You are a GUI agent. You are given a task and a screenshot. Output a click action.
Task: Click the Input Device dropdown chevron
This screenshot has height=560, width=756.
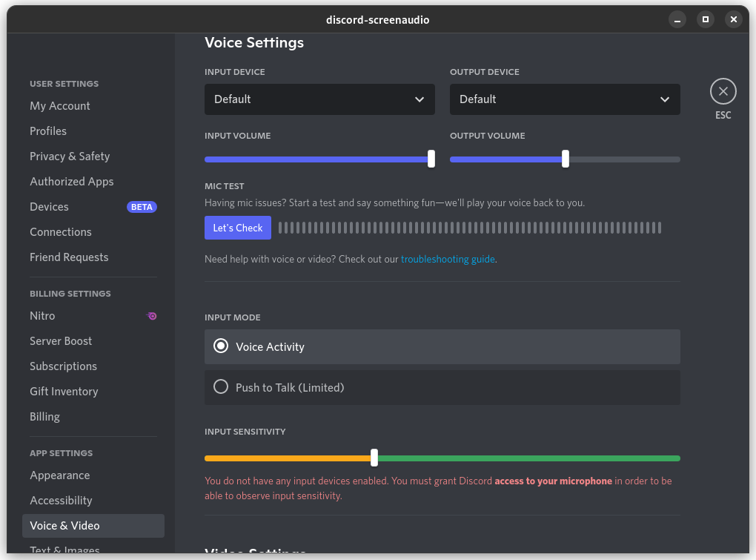coord(420,99)
